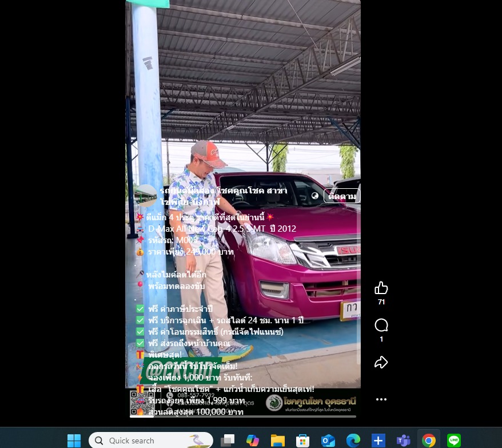Screen dimensions: 502x448
Task: Launch Copilot from the taskbar
Action: pyautogui.click(x=253, y=441)
